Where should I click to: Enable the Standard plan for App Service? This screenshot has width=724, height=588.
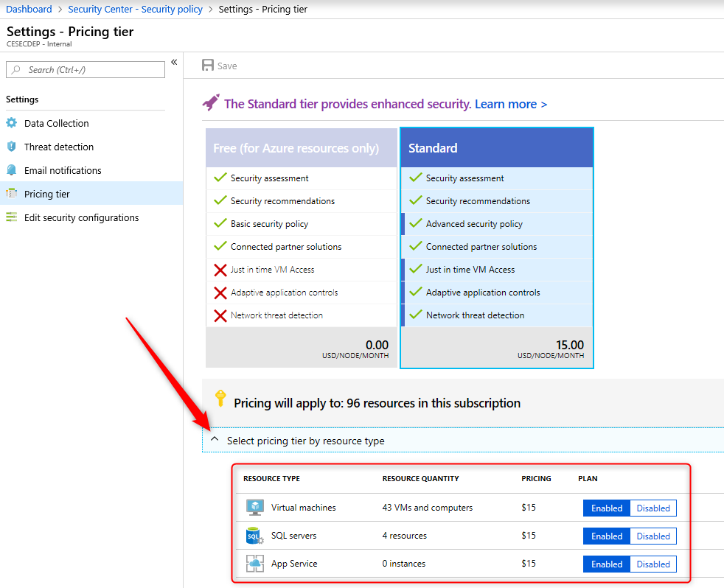click(x=607, y=564)
